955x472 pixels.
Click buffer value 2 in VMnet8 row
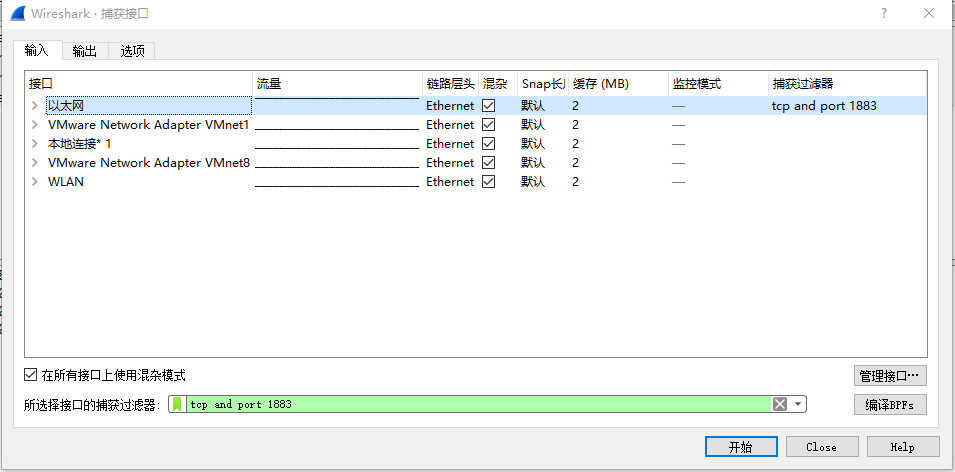(576, 163)
